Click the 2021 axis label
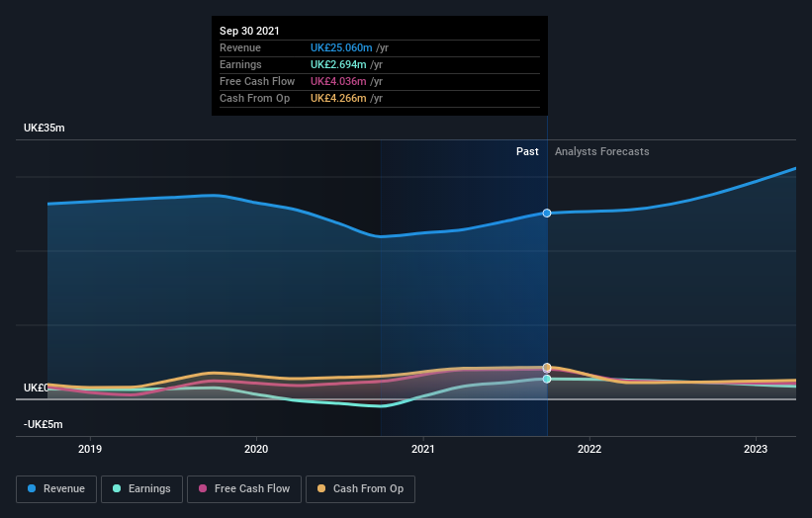The height and width of the screenshot is (518, 812). coord(422,449)
